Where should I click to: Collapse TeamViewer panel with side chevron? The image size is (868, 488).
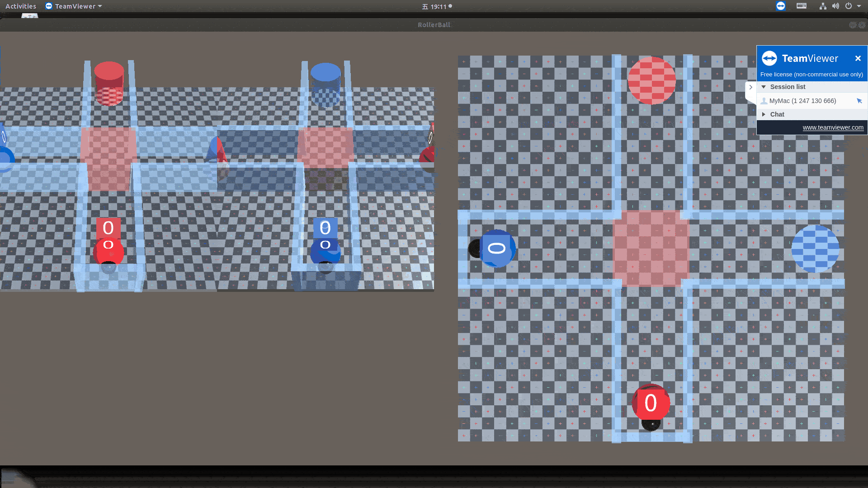750,87
